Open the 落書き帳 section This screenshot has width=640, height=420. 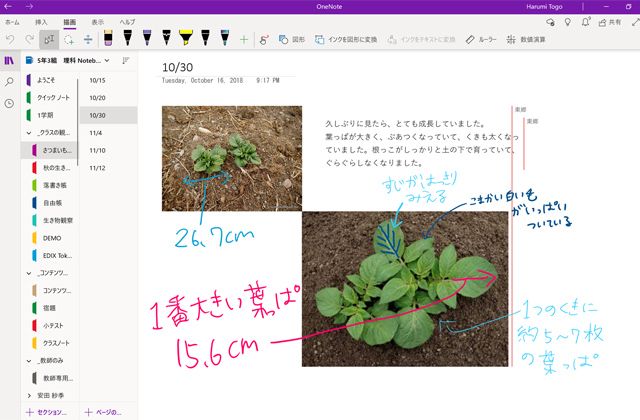click(x=49, y=185)
